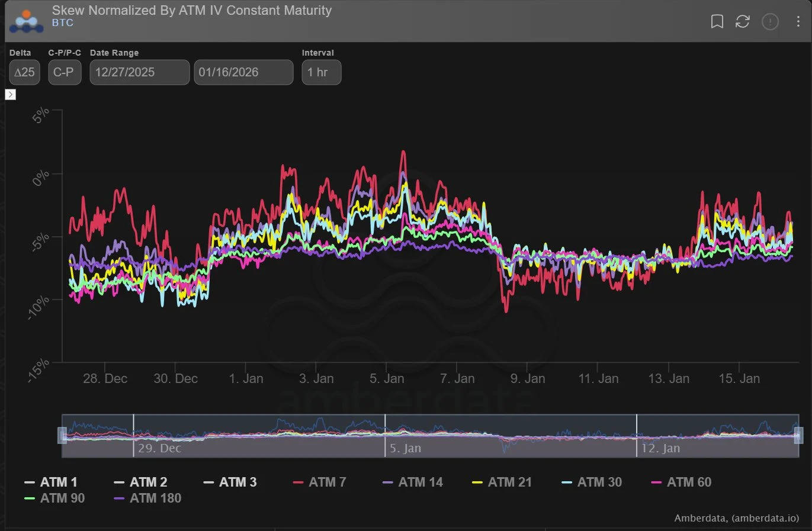The width and height of the screenshot is (812, 531).
Task: Click the Amberdata logo icon
Action: [x=27, y=22]
